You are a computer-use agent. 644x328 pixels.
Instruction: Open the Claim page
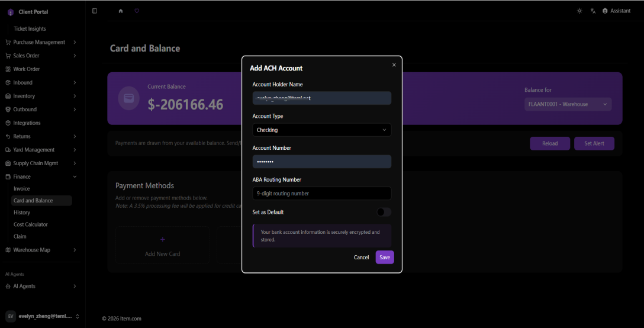(20, 236)
